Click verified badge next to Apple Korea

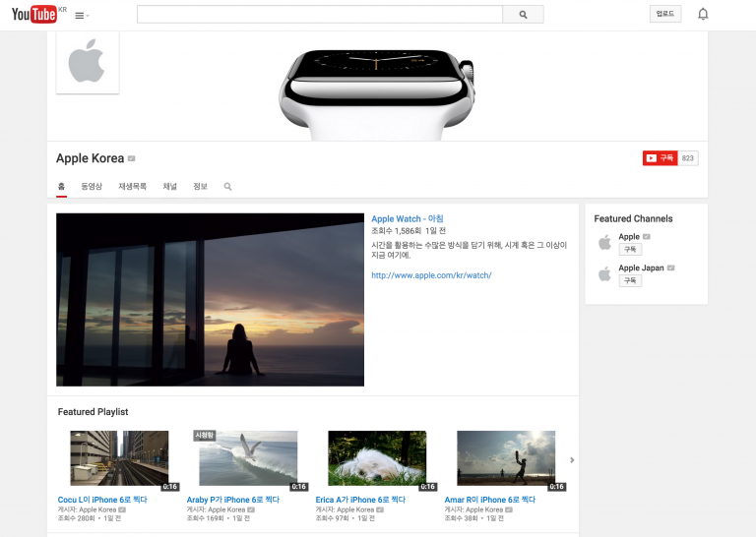point(132,158)
